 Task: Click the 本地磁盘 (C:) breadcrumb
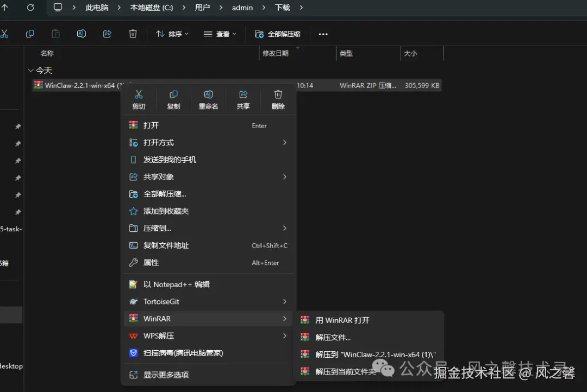click(x=151, y=8)
